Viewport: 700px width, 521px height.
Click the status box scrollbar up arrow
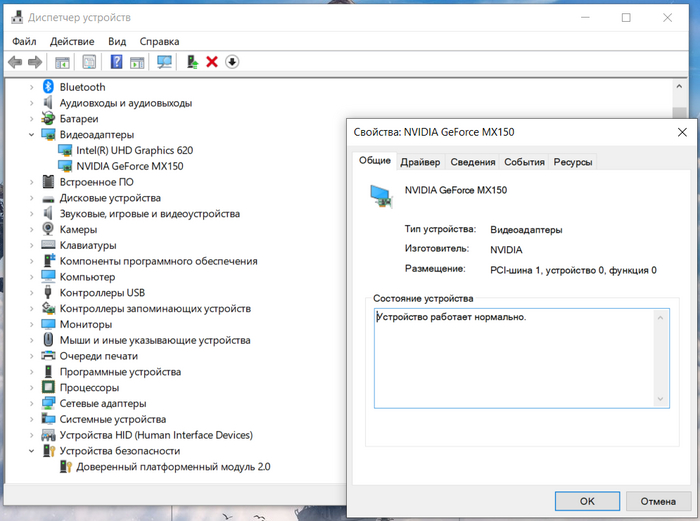pyautogui.click(x=661, y=317)
